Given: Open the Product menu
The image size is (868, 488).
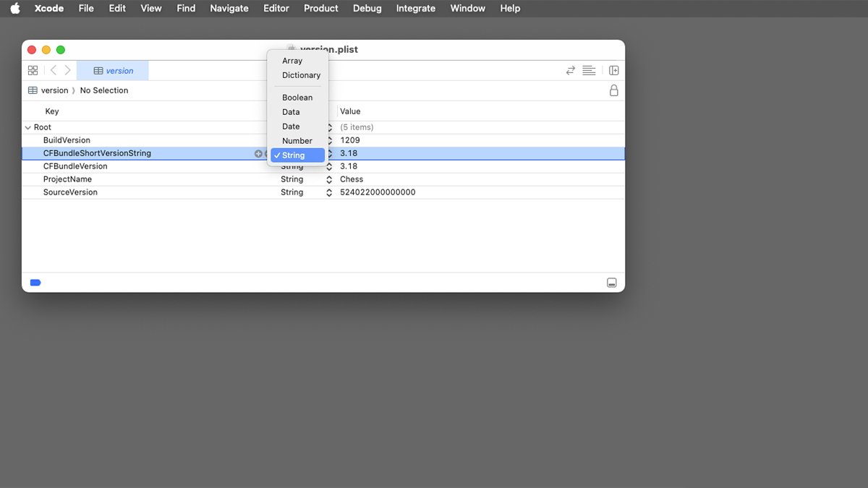Looking at the screenshot, I should coord(320,9).
